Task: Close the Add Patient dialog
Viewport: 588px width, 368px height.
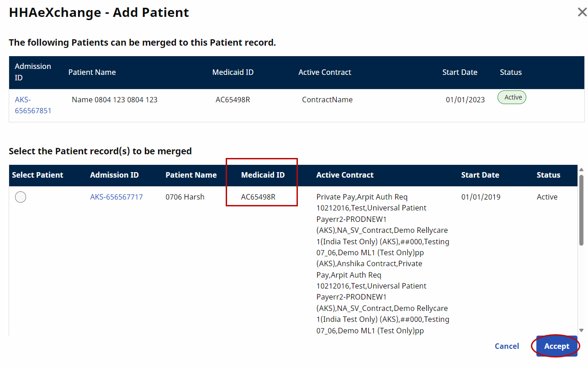Action: coord(582,13)
